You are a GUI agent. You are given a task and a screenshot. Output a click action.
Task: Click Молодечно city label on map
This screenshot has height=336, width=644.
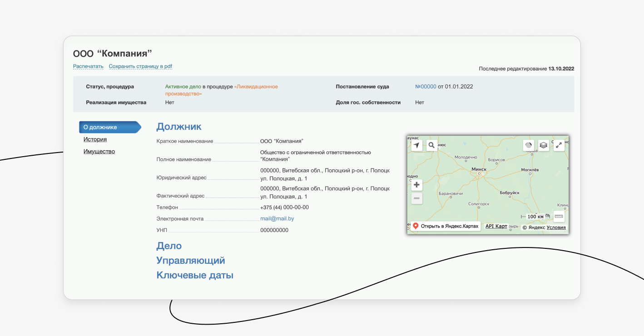click(466, 157)
